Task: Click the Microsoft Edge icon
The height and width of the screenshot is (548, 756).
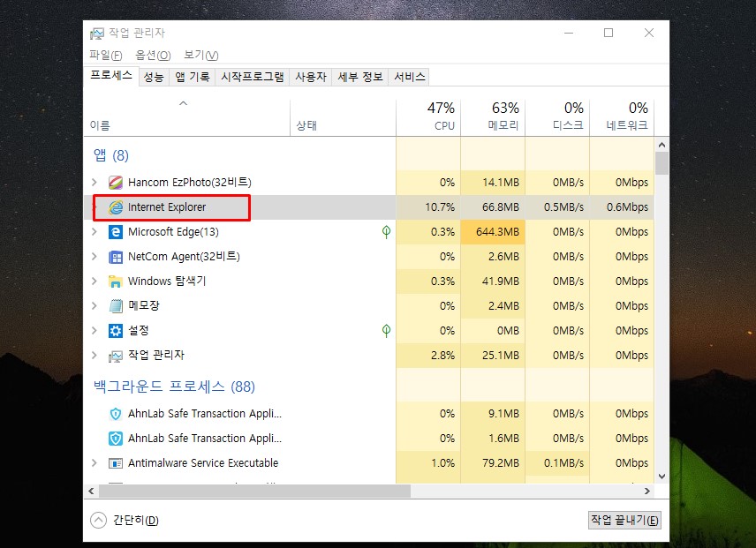Action: pos(115,232)
